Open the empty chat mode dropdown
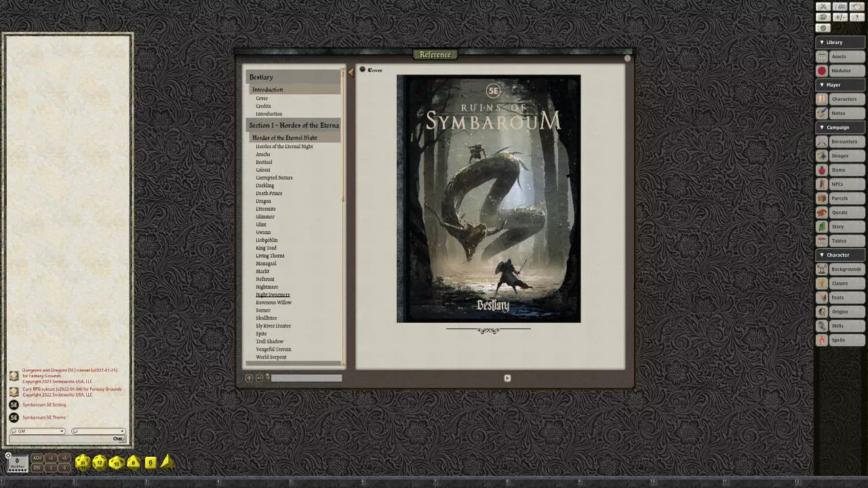The image size is (868, 488). click(x=98, y=431)
